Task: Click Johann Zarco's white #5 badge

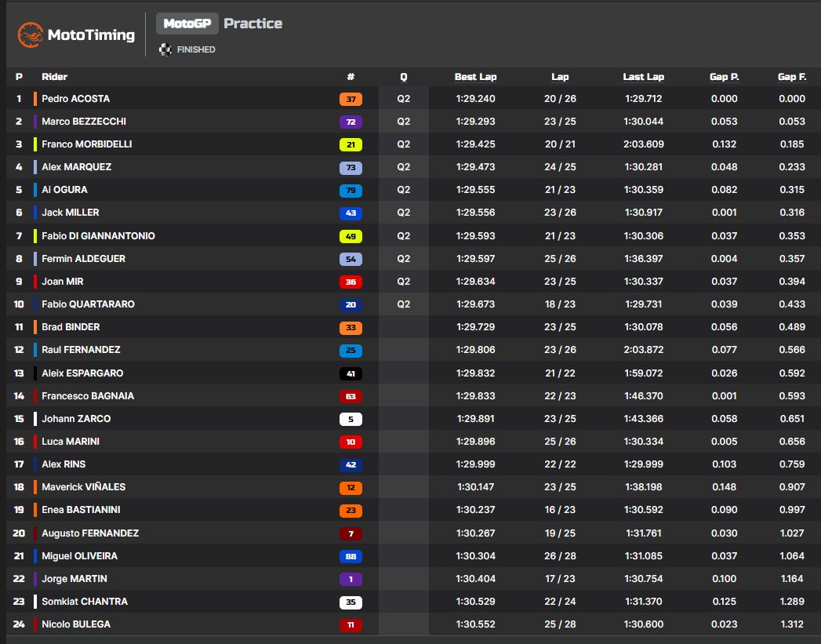Action: pos(351,418)
